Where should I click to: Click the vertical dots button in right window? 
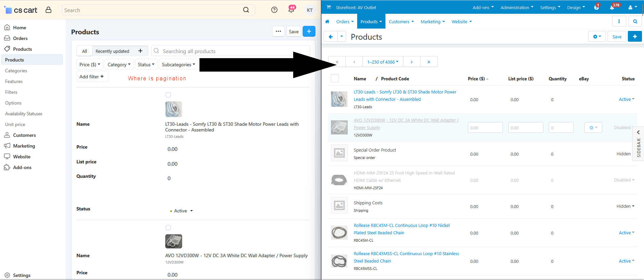tap(619, 21)
